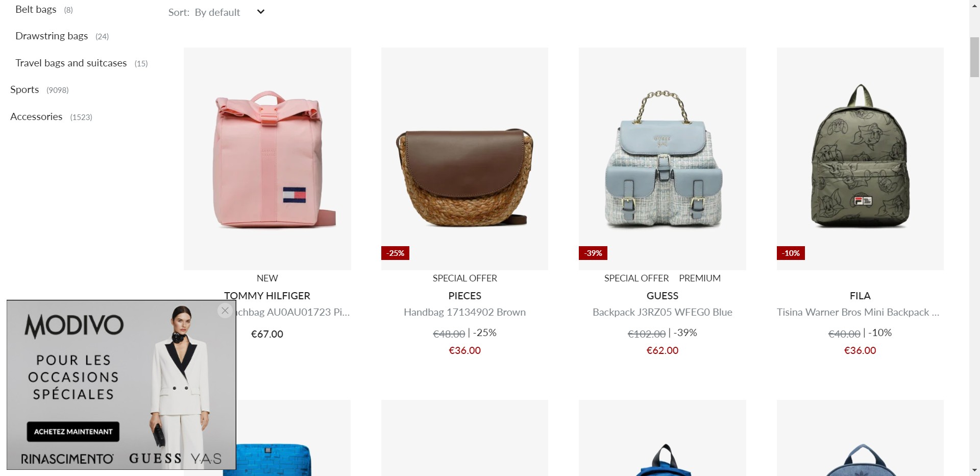The image size is (980, 476).
Task: View the blue Guess backpack image
Action: [x=663, y=159]
